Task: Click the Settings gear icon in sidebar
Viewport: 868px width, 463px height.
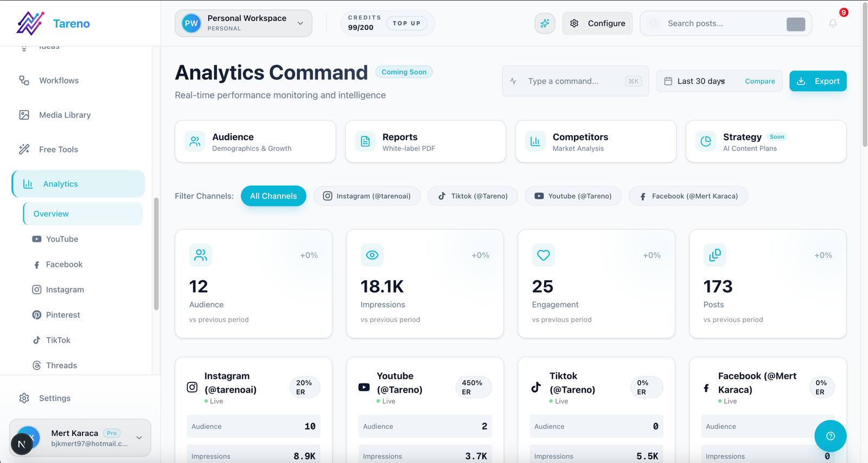Action: pyautogui.click(x=24, y=398)
